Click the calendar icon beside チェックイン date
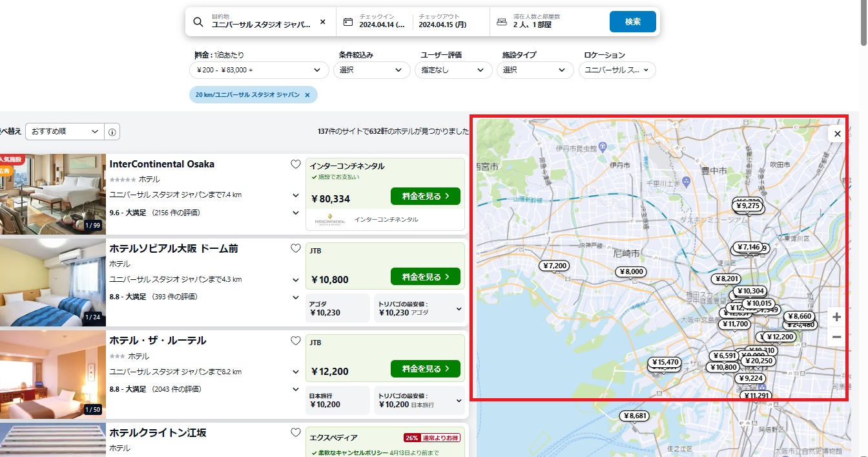The height and width of the screenshot is (457, 868). (348, 21)
